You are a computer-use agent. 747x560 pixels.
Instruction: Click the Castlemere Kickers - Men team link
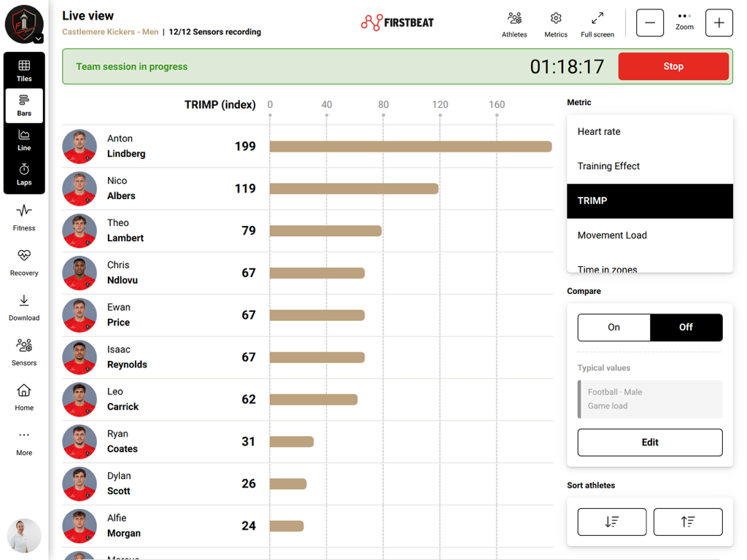110,32
